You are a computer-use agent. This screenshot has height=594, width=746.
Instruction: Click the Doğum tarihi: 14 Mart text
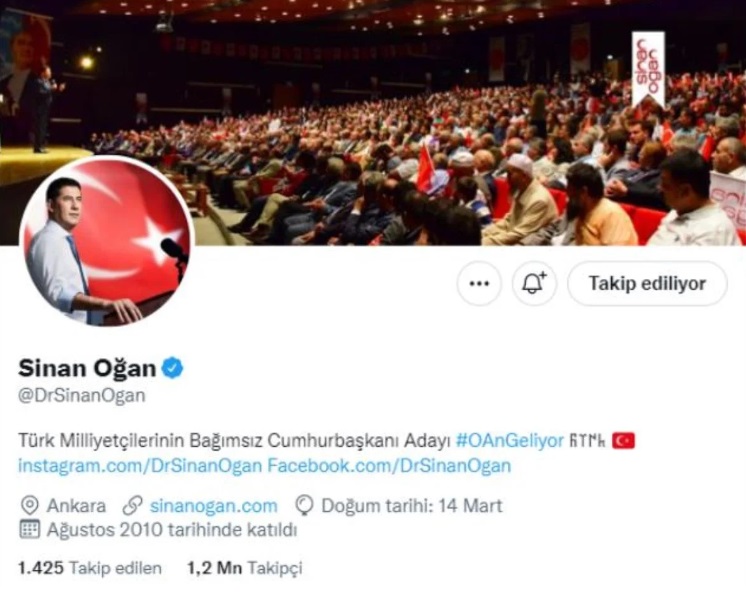click(x=412, y=506)
